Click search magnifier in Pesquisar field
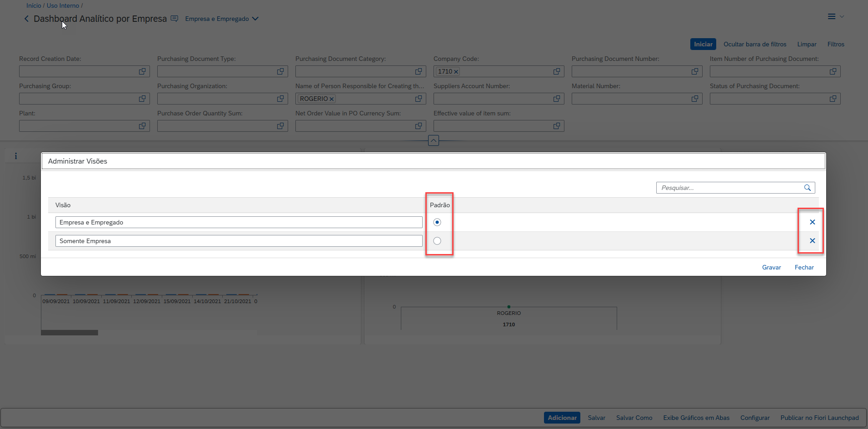Image resolution: width=868 pixels, height=429 pixels. click(x=807, y=188)
